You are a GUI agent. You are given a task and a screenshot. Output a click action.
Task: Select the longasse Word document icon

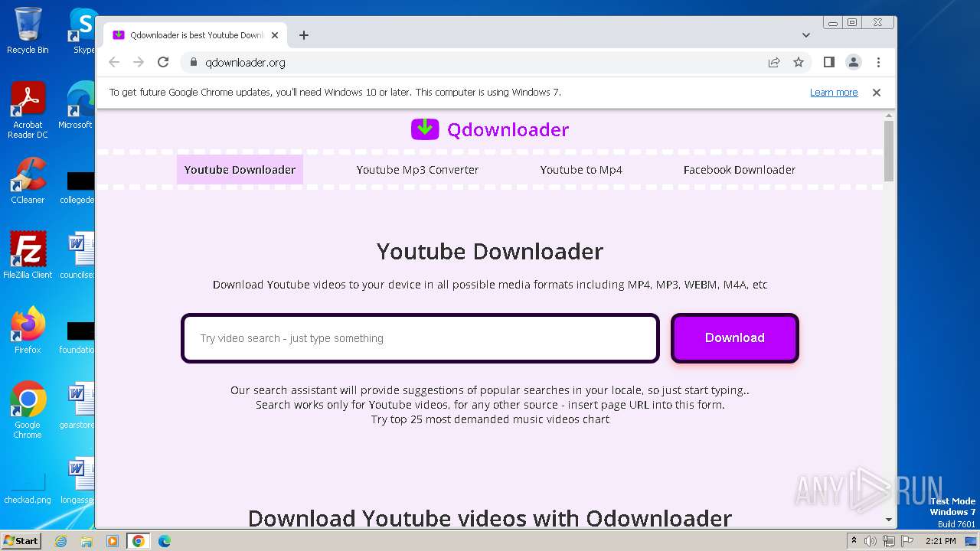pyautogui.click(x=77, y=481)
